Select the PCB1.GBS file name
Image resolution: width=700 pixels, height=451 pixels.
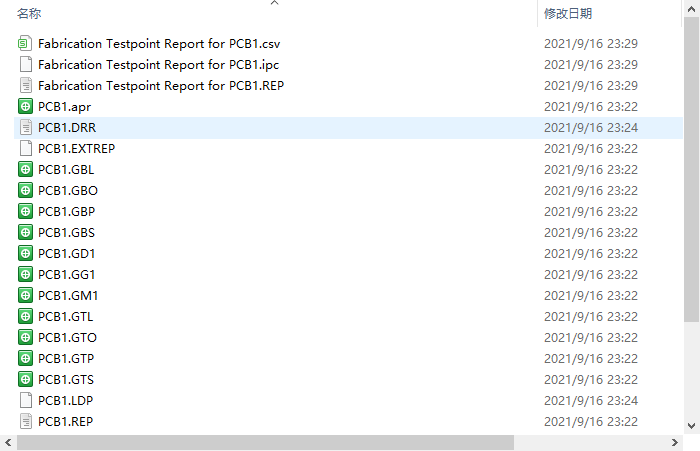(x=67, y=233)
